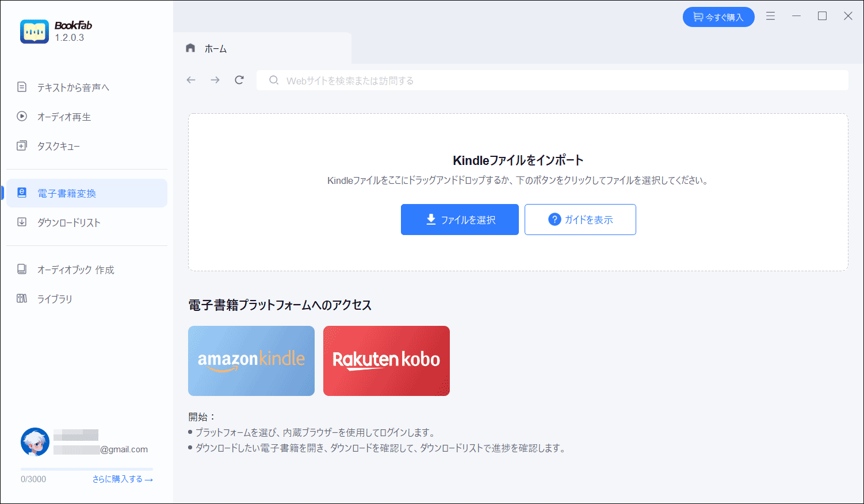The image size is (864, 504).
Task: Click the library bookshelf icon
Action: [x=22, y=298]
